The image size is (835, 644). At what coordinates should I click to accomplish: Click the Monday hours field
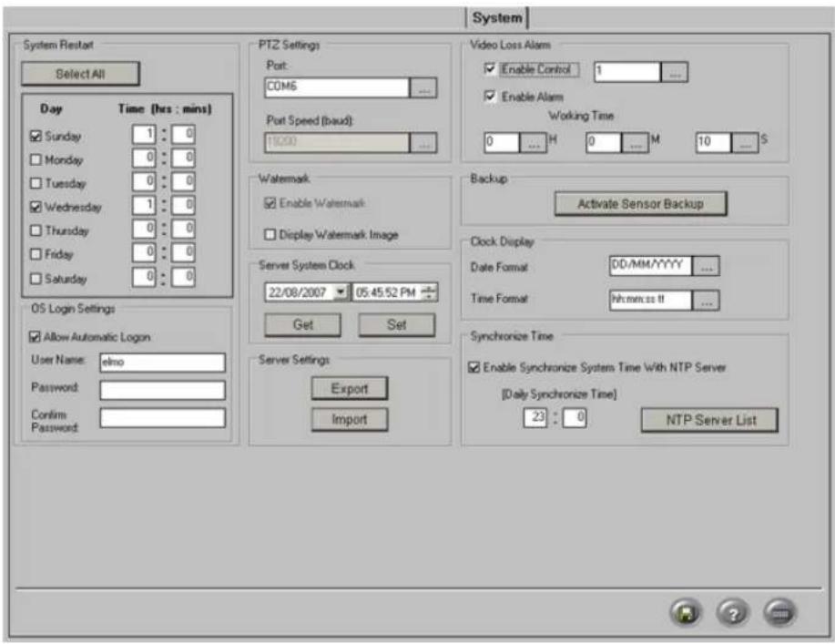point(144,158)
